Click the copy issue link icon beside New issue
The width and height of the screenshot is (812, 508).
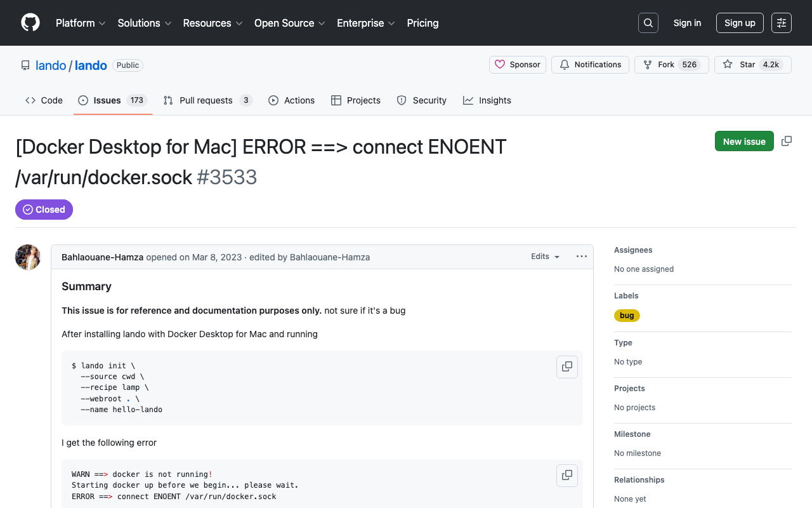(787, 141)
